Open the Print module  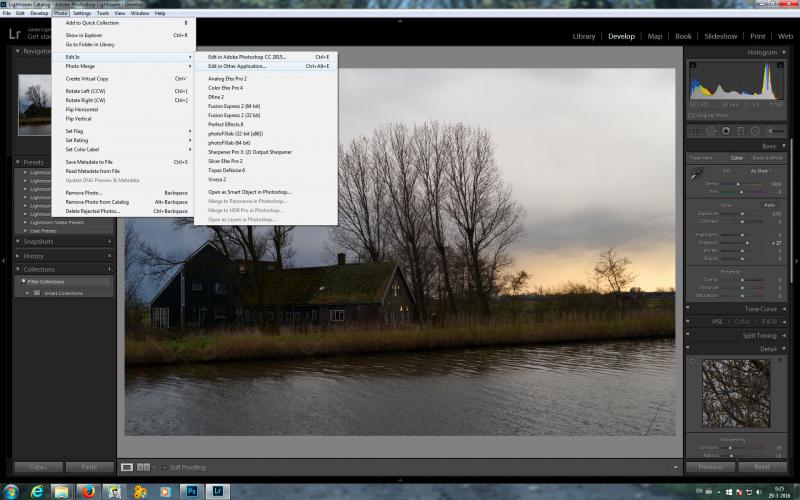click(x=758, y=36)
